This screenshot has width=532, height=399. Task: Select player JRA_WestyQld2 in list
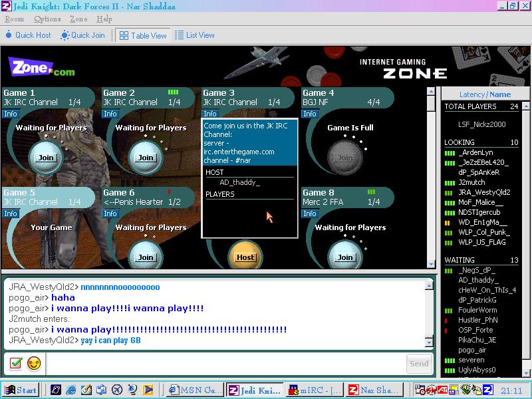point(484,192)
